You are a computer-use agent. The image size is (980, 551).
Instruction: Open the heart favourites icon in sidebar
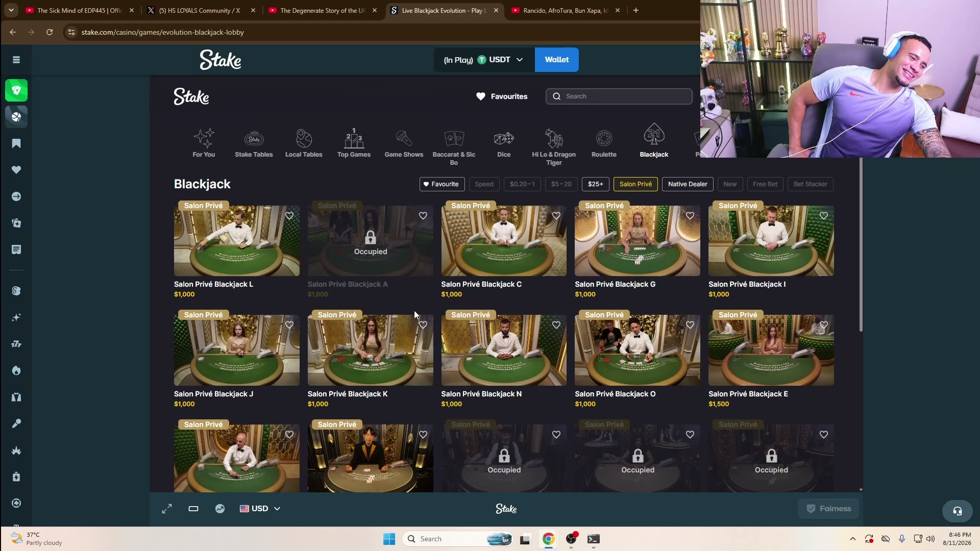pyautogui.click(x=16, y=170)
